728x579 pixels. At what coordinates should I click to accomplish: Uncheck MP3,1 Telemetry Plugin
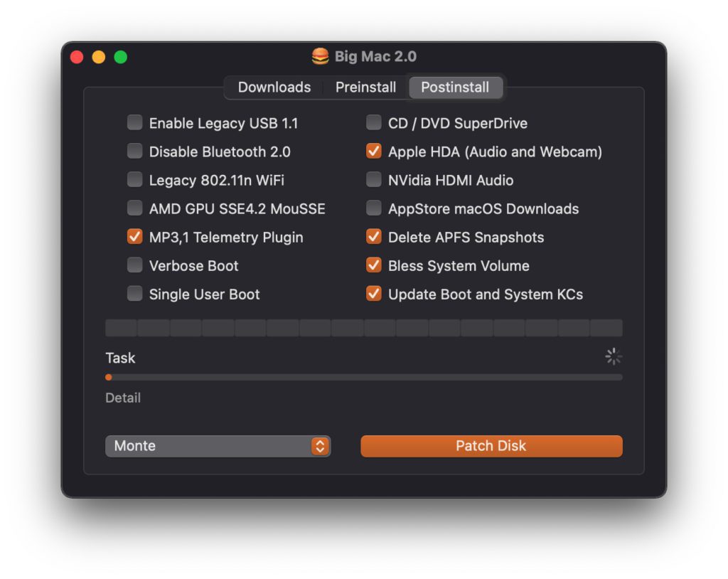click(x=134, y=237)
